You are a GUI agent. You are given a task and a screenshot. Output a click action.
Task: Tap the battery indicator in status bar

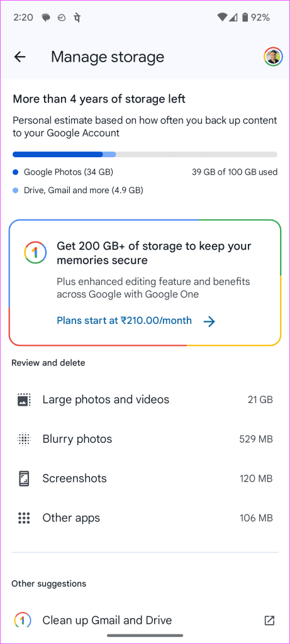[x=245, y=17]
